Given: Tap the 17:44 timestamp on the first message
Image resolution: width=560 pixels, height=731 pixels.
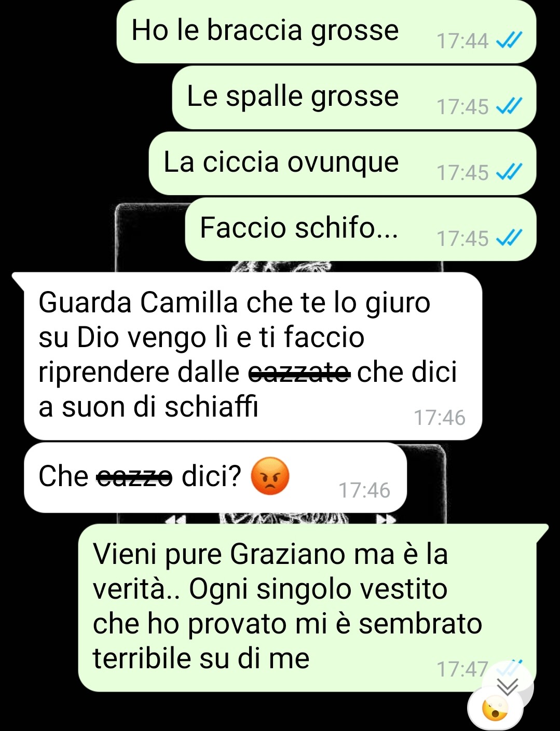Looking at the screenshot, I should pyautogui.click(x=462, y=41).
